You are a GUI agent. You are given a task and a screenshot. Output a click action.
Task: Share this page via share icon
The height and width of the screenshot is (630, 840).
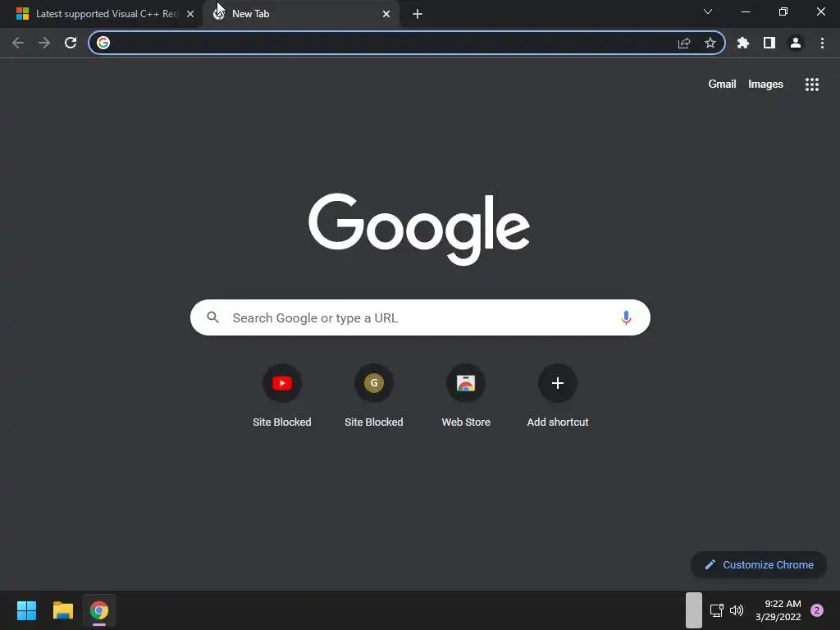click(x=684, y=43)
